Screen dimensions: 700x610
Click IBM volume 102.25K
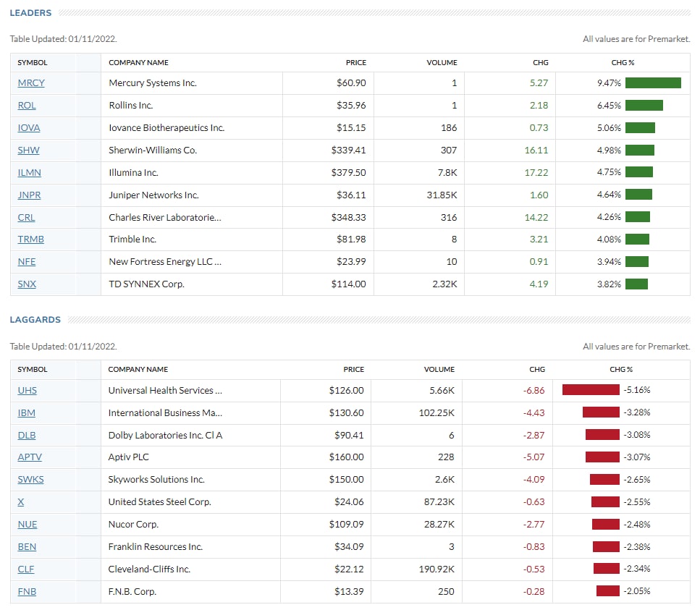click(437, 412)
